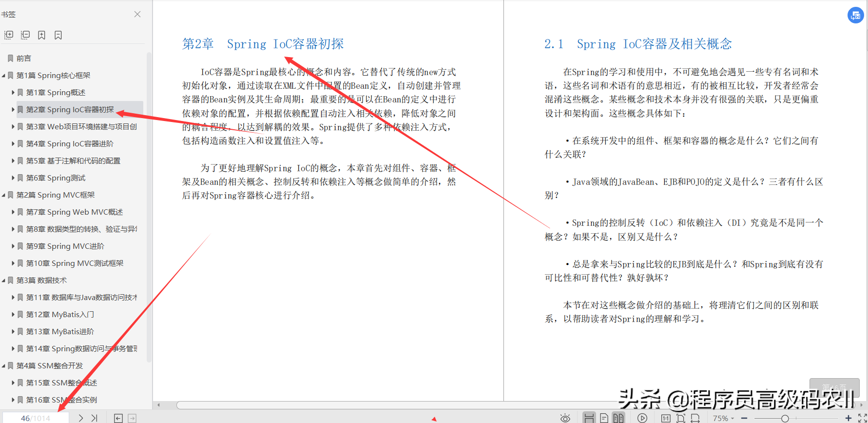Click the go back to previous view icon
Screen dimensions: 868x423
118,418
